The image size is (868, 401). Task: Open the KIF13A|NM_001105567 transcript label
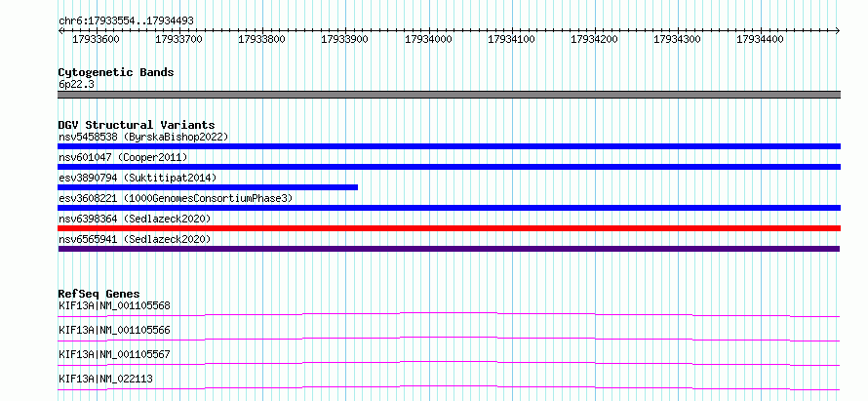114,354
